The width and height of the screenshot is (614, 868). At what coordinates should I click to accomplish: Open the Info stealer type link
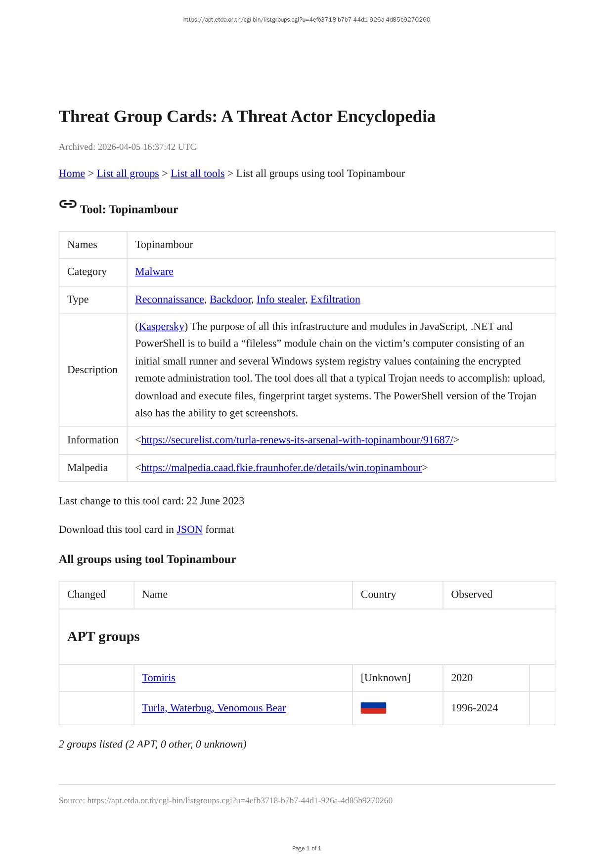[281, 300]
